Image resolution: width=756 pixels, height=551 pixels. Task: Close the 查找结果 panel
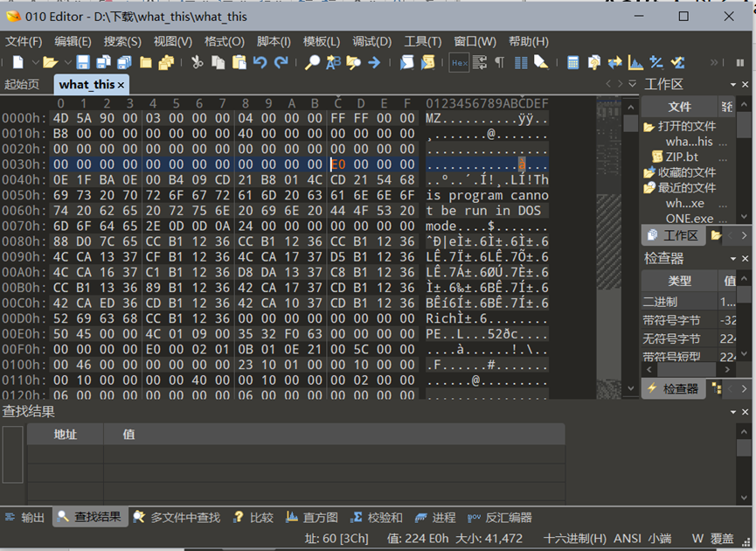745,412
